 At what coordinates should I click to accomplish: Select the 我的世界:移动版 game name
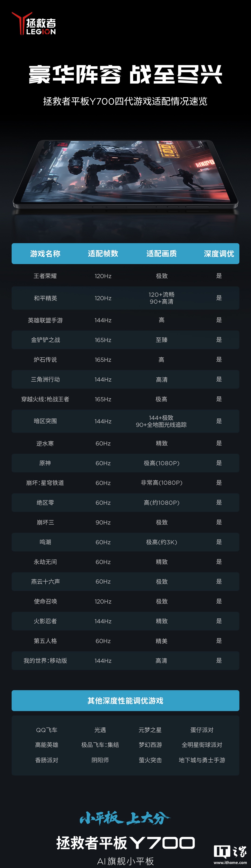[x=45, y=661]
